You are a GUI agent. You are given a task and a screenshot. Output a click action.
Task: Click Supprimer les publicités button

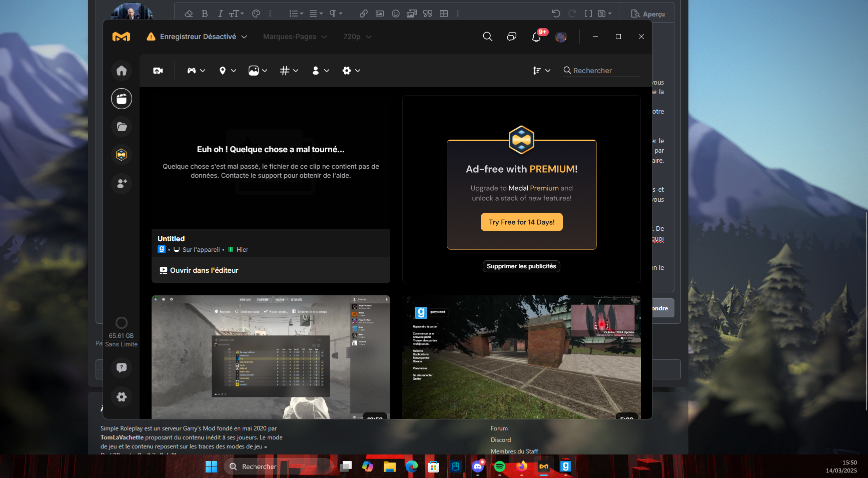pyautogui.click(x=521, y=266)
